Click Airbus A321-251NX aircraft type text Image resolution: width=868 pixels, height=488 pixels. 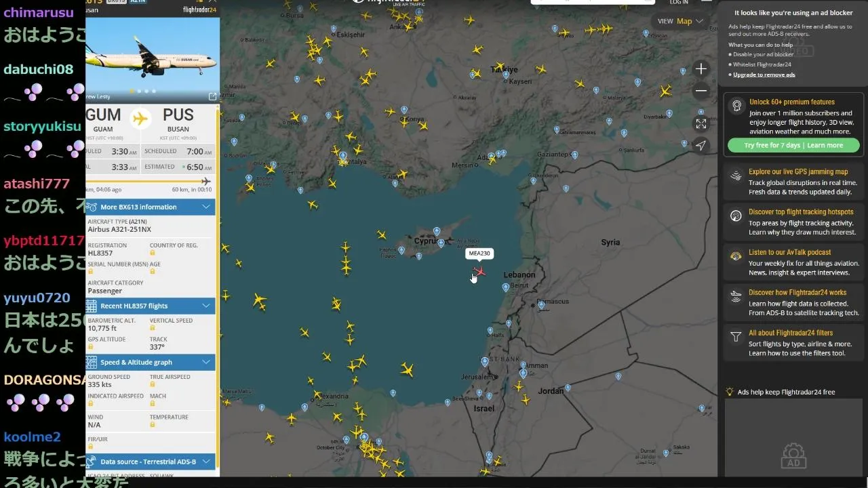(x=119, y=230)
